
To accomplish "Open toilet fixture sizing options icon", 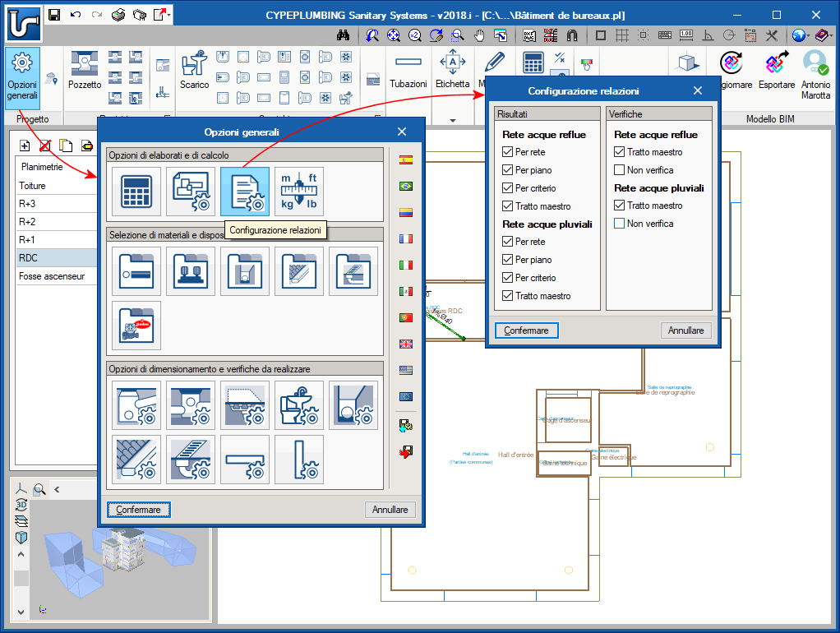I will point(299,405).
